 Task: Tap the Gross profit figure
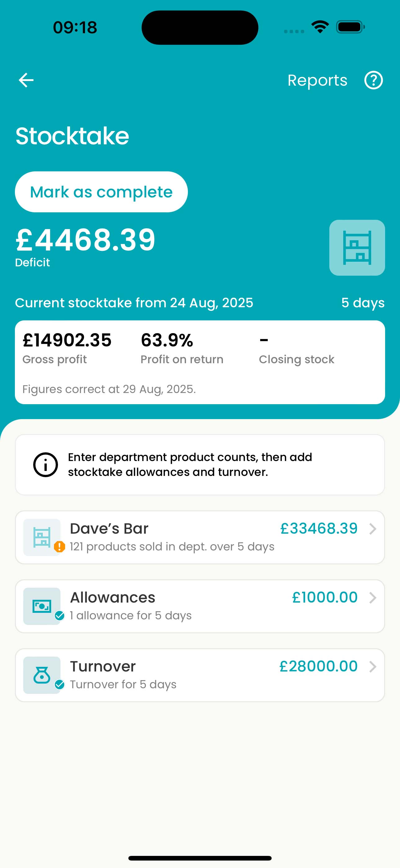[x=67, y=340]
